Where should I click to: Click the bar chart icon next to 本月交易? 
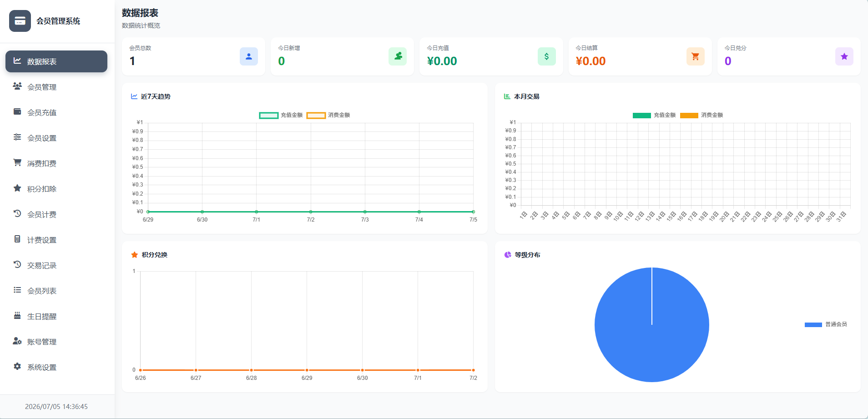click(507, 96)
